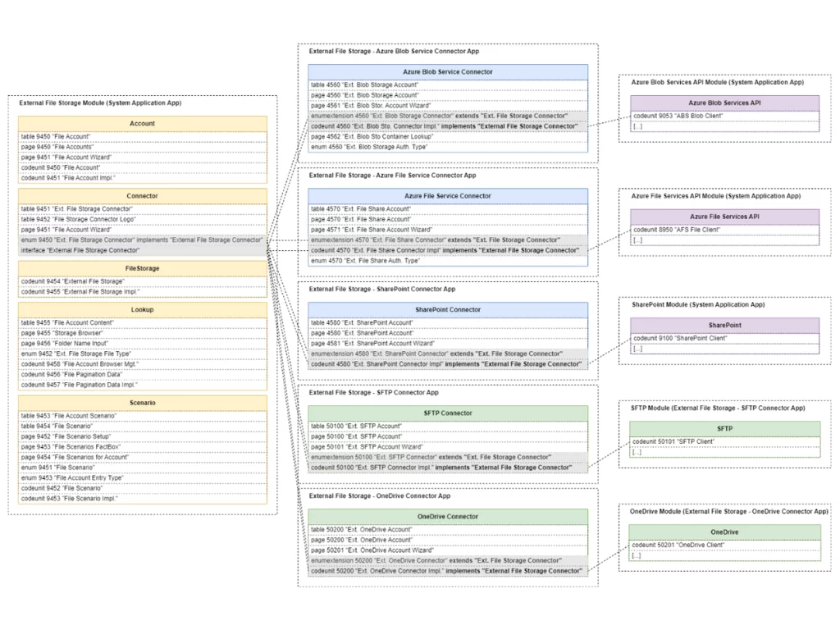Click the purple Azure Blob Services API header
The height and width of the screenshot is (630, 840).
(x=724, y=103)
